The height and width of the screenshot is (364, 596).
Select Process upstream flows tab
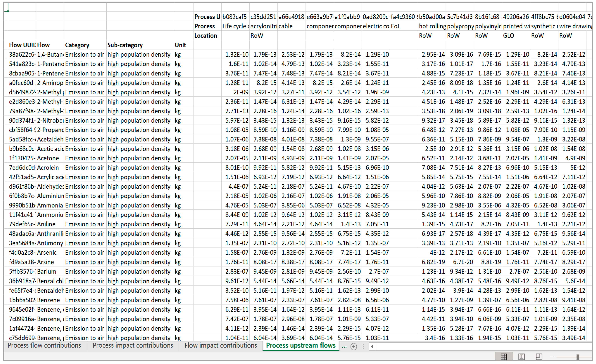click(x=301, y=345)
